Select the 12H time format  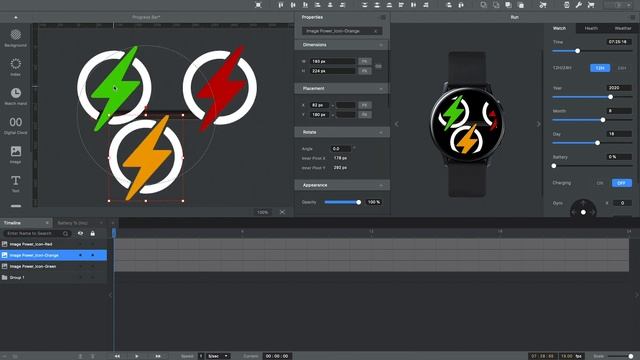point(600,68)
